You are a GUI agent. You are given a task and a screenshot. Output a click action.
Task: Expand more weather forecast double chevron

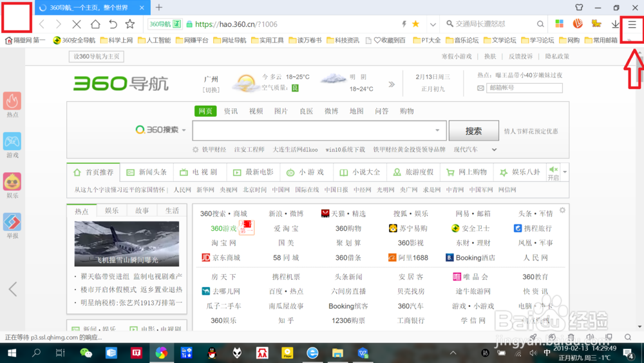(392, 84)
